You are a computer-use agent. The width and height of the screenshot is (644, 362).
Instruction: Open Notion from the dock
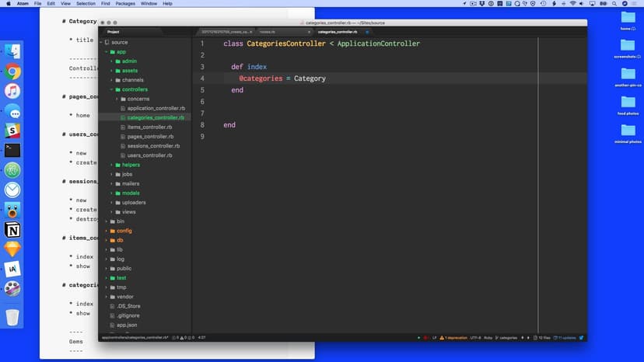[12, 230]
